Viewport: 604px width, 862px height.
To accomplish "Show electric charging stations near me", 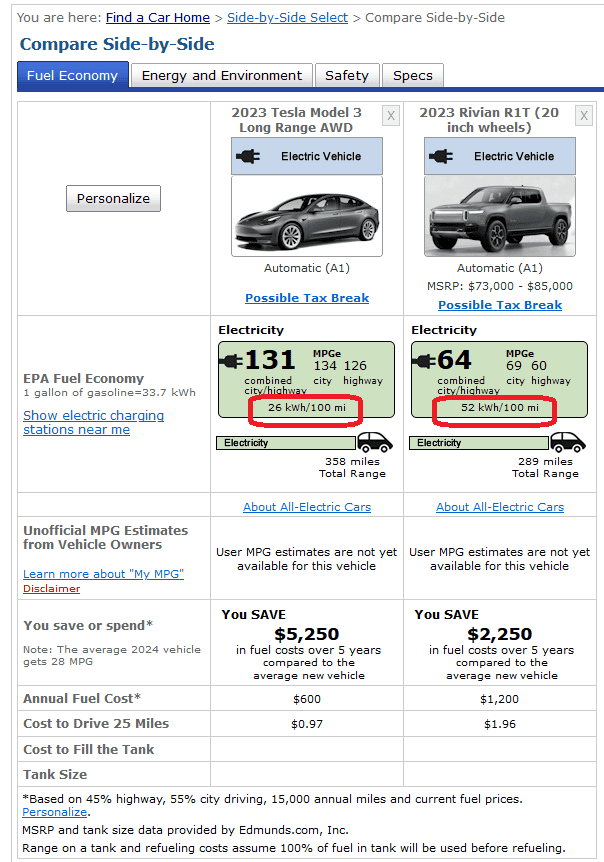I will coord(93,422).
